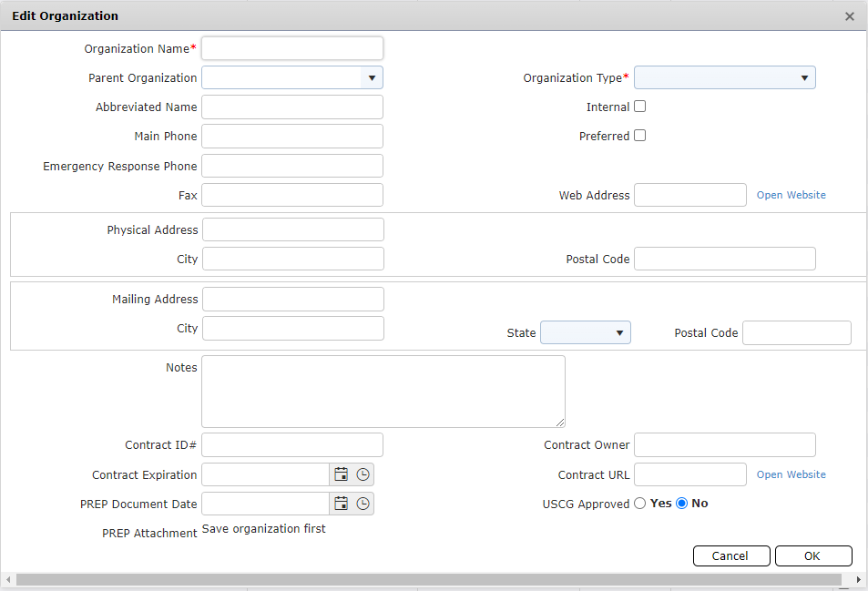
Task: Click the Physical Address field
Action: 293,229
